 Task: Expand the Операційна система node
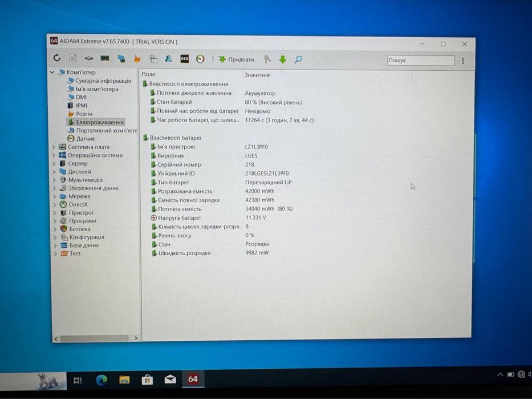(x=54, y=155)
